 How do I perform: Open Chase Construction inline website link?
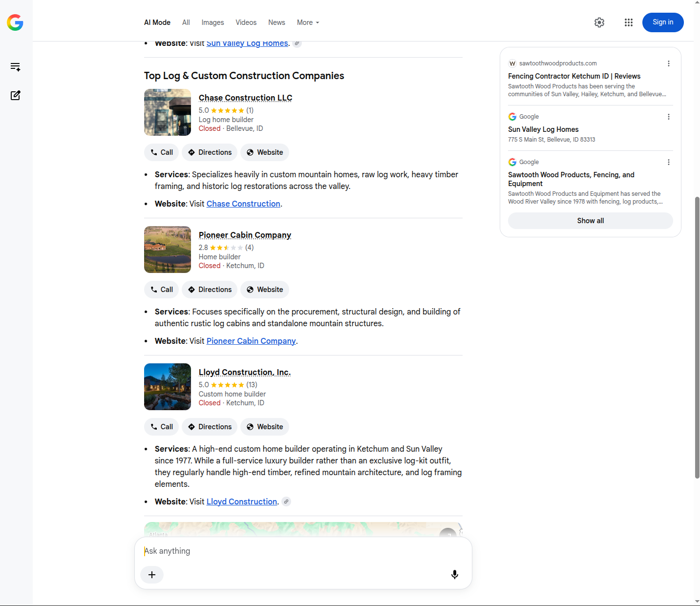point(243,204)
